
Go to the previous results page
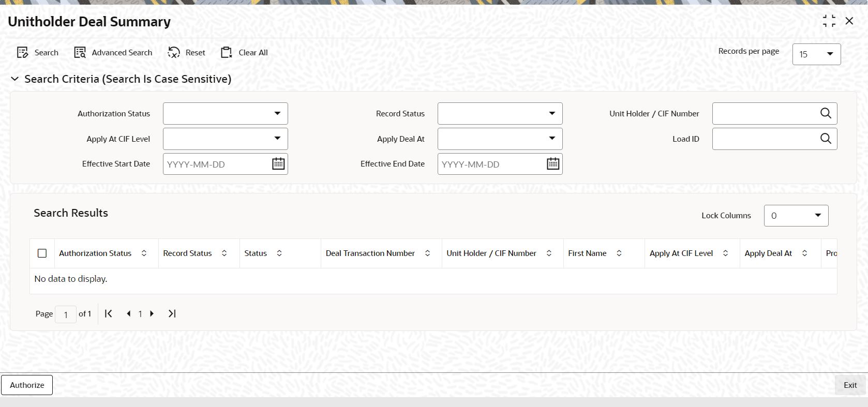tap(128, 313)
